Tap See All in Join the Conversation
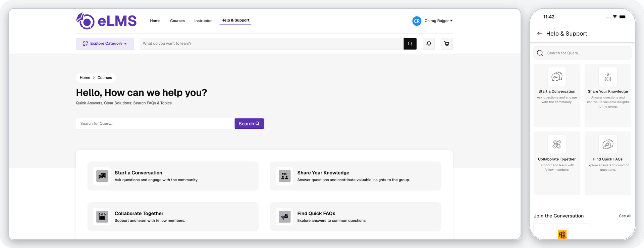Screen dimensions: 644x248 (625, 216)
